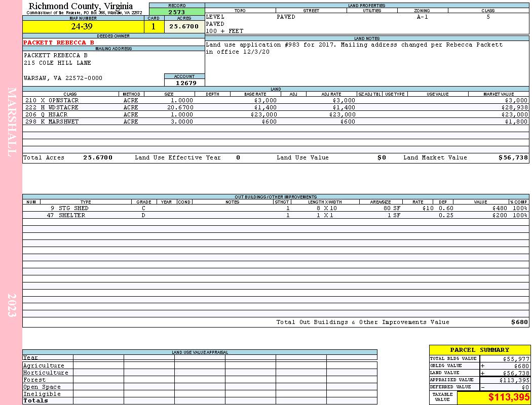Click the Richmond County, Virginia title
Image resolution: width=532 pixels, height=405 pixels.
(x=81, y=6)
